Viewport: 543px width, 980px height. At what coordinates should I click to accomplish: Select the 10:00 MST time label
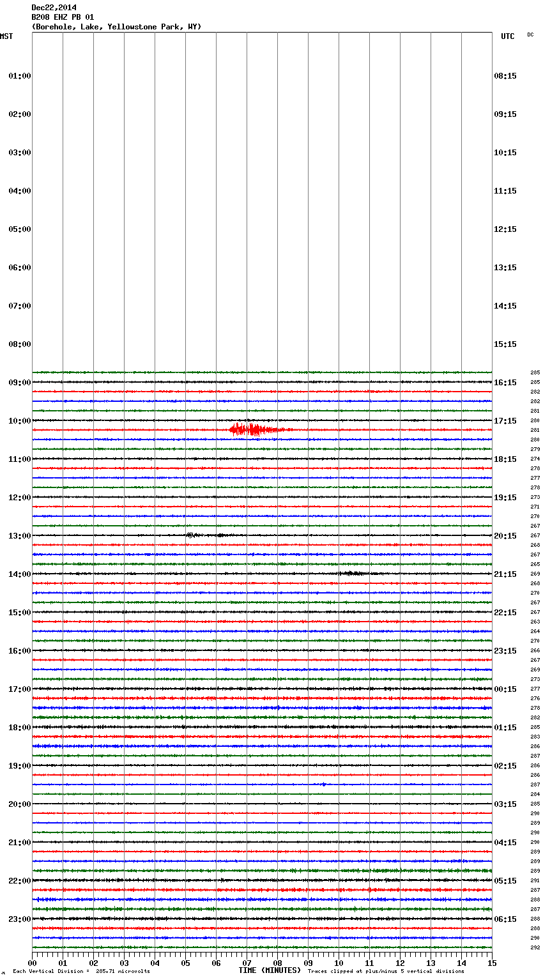[x=20, y=421]
